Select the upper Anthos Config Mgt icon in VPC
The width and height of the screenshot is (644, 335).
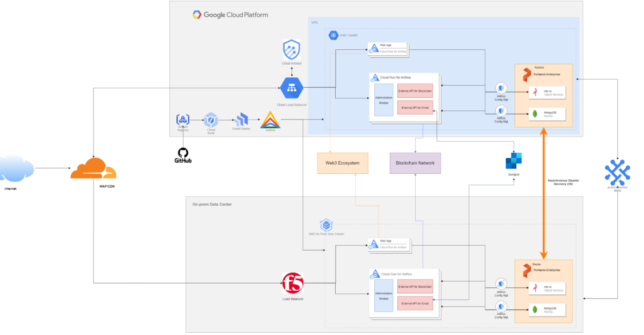pyautogui.click(x=501, y=88)
